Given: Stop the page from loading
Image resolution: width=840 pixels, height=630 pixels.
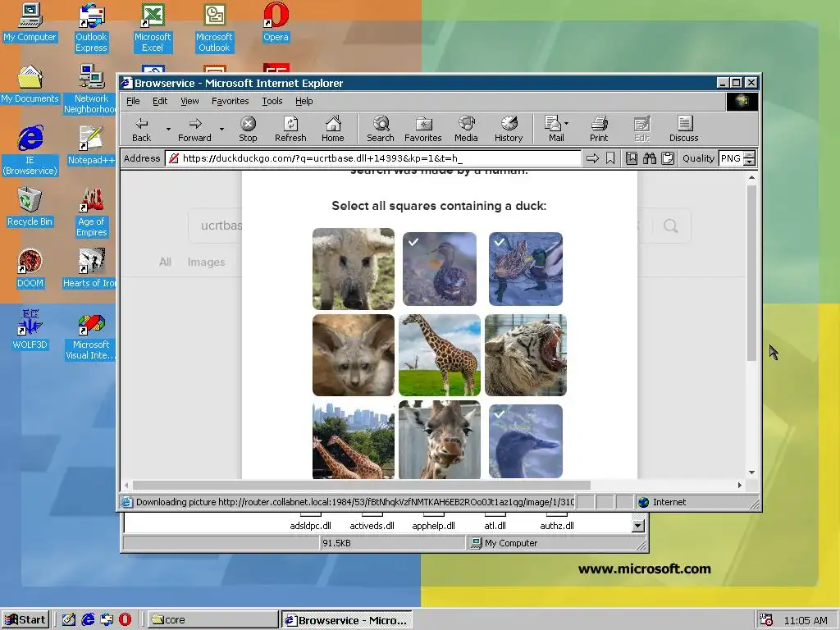Looking at the screenshot, I should click(248, 130).
